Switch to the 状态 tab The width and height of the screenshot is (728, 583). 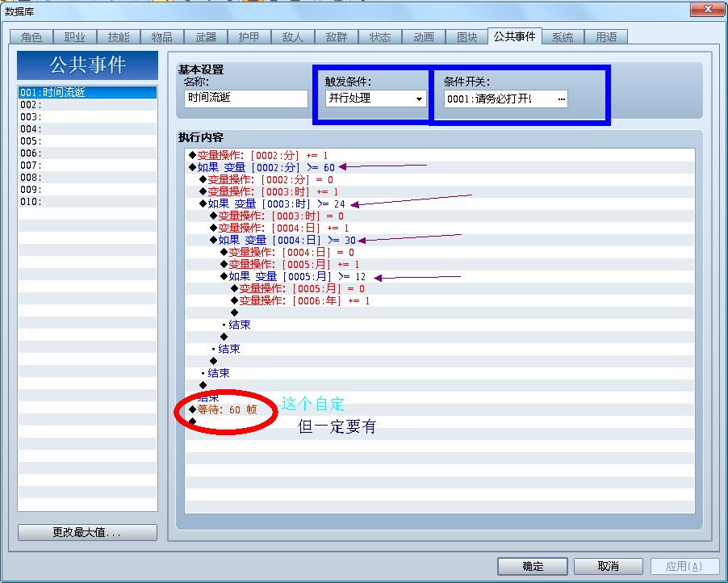380,37
